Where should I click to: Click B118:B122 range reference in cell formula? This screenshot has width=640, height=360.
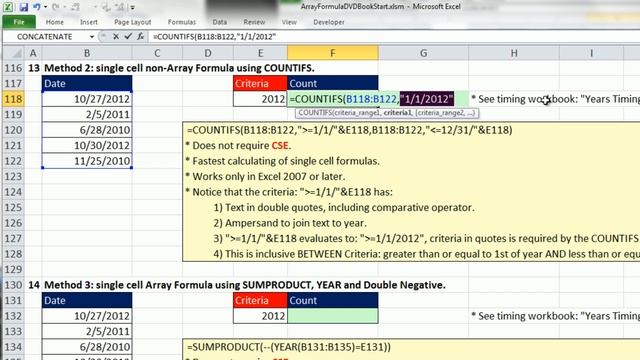tap(371, 99)
